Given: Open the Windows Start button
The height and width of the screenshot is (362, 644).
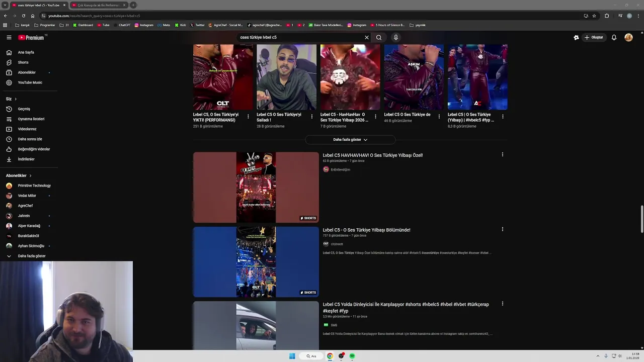Looking at the screenshot, I should tap(292, 356).
